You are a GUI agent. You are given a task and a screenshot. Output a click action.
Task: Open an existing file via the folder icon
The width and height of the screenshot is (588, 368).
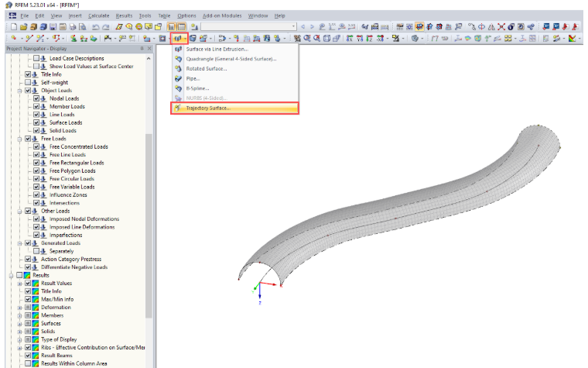click(24, 27)
